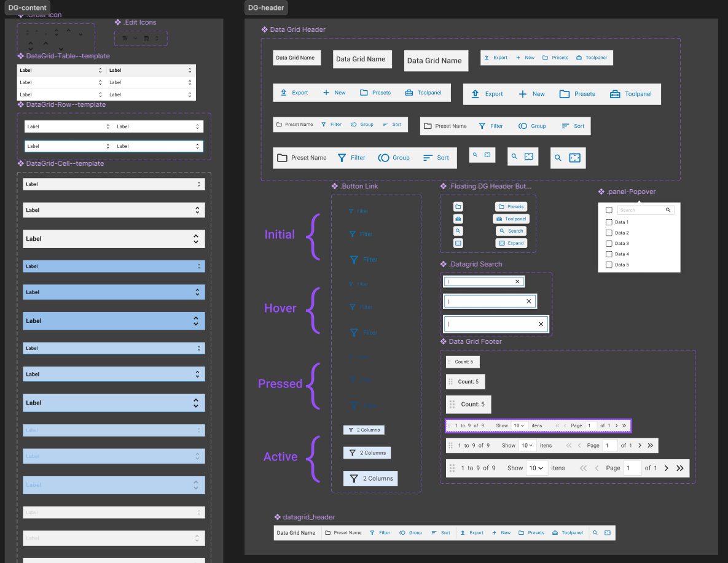Image resolution: width=728 pixels, height=563 pixels.
Task: Select the DG-header frame label
Action: pyautogui.click(x=265, y=7)
